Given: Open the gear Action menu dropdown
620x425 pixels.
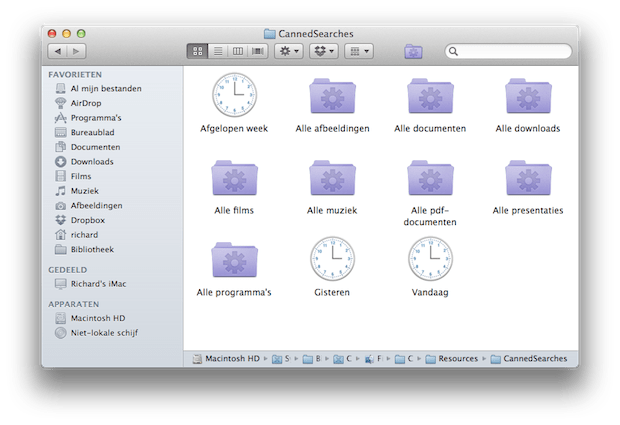Looking at the screenshot, I should [289, 51].
